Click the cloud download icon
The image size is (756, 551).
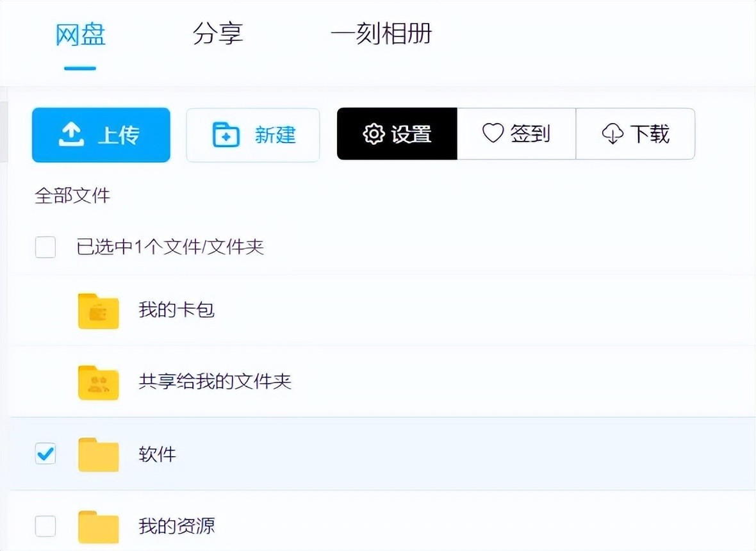point(612,134)
